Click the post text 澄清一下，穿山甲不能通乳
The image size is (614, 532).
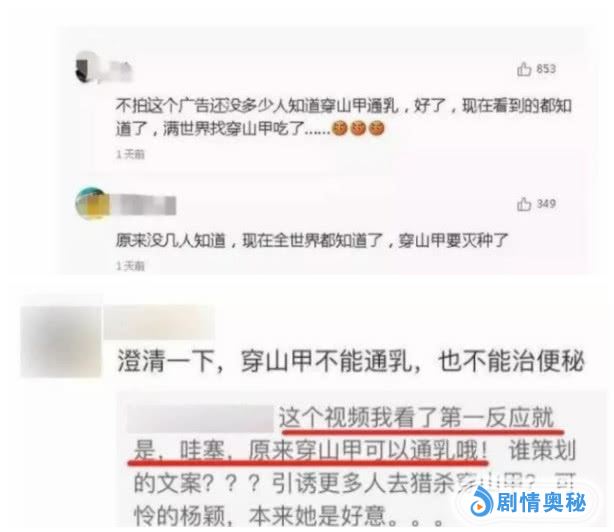pos(265,361)
